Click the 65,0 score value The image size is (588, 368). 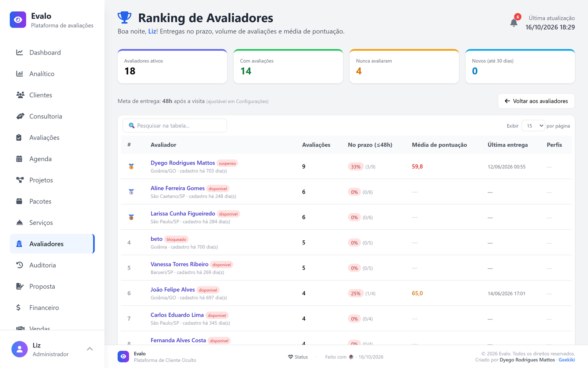[x=417, y=293]
